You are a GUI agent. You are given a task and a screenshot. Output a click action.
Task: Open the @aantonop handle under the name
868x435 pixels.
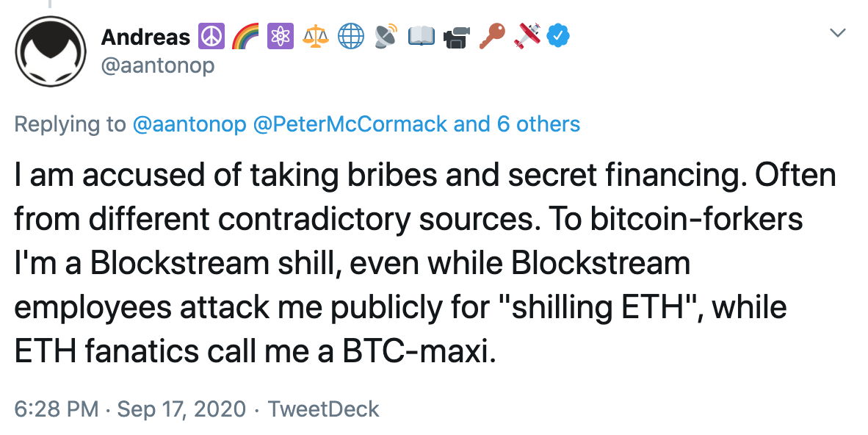click(x=158, y=66)
